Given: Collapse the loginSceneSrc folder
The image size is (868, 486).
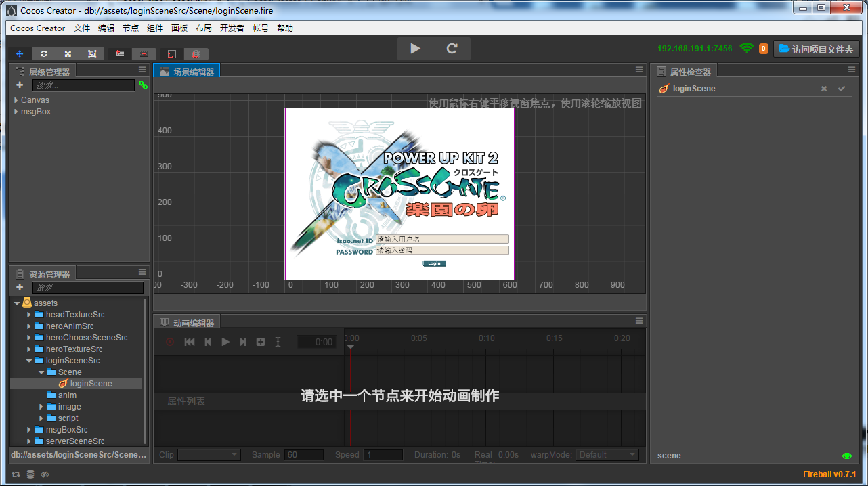Looking at the screenshot, I should [28, 361].
